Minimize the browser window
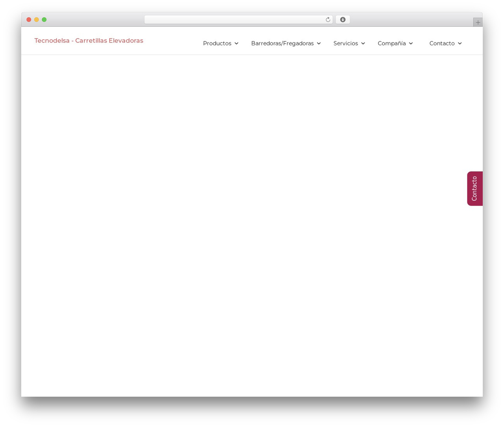This screenshot has height=427, width=504. pyautogui.click(x=37, y=20)
